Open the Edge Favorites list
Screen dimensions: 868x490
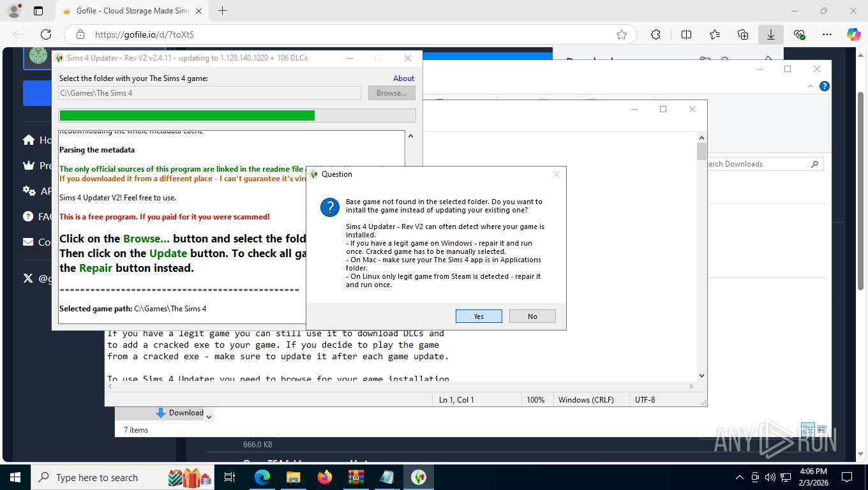[715, 34]
